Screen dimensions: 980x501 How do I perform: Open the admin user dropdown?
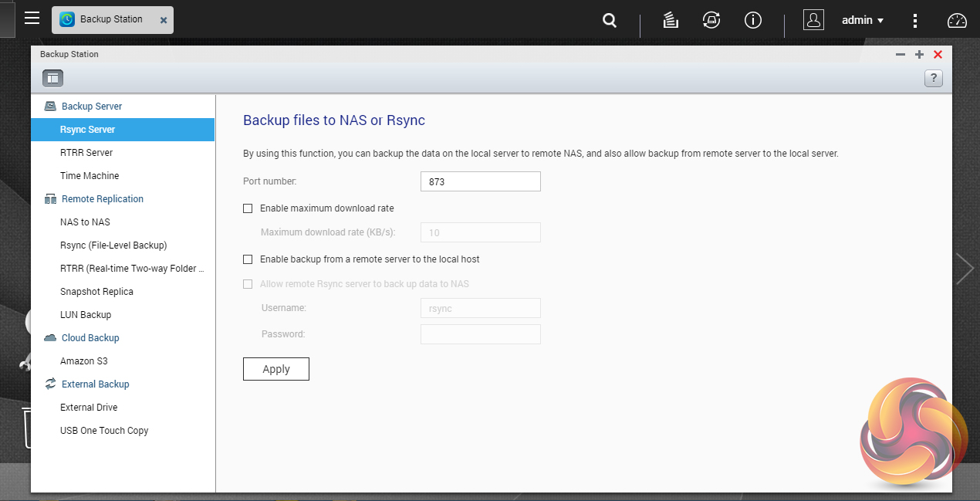click(862, 21)
